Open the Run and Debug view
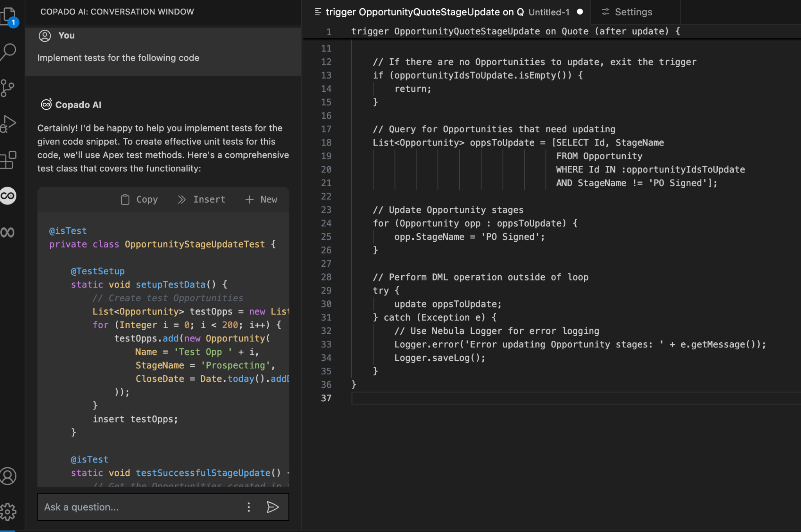The width and height of the screenshot is (801, 532). pos(9,124)
